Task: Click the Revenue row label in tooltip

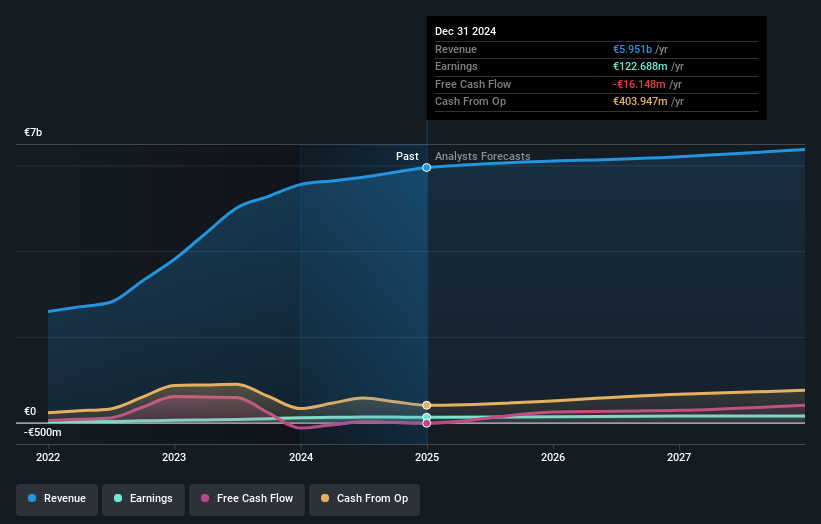Action: coord(456,49)
